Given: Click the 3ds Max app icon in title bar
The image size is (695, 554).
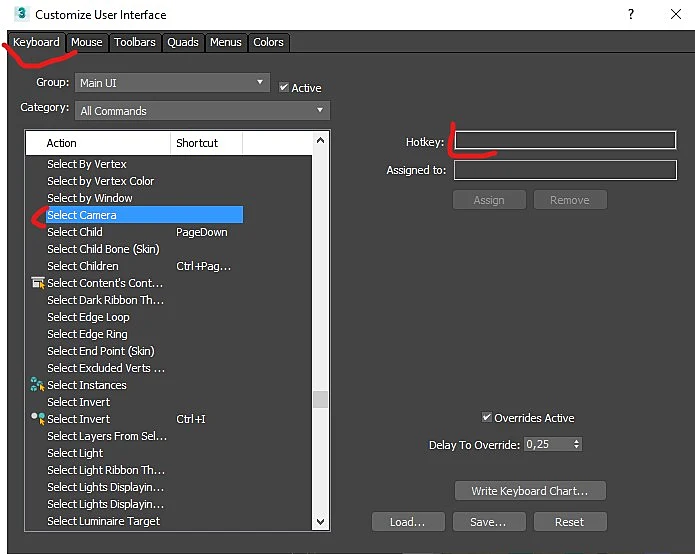Looking at the screenshot, I should (x=21, y=14).
